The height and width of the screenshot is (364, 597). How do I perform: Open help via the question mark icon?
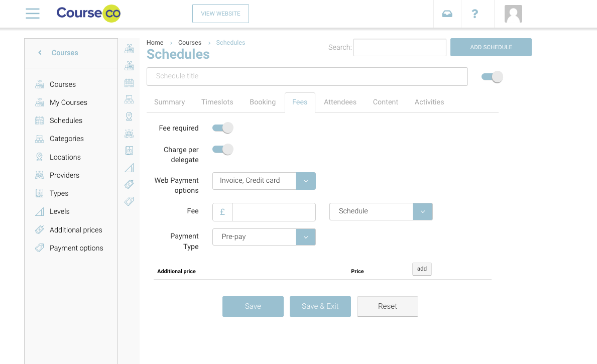(474, 14)
